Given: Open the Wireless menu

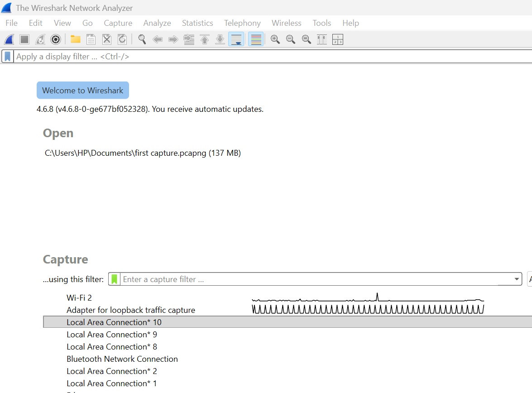Looking at the screenshot, I should pos(286,23).
